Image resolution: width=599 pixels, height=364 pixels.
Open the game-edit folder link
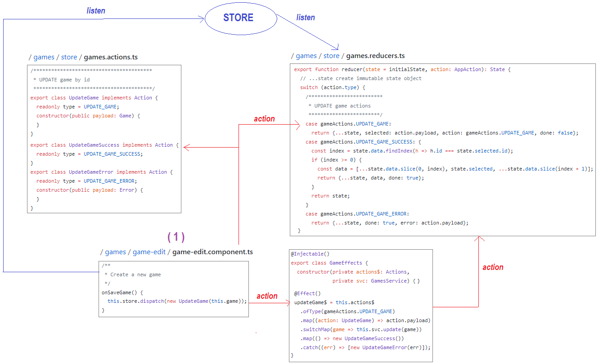pyautogui.click(x=149, y=252)
